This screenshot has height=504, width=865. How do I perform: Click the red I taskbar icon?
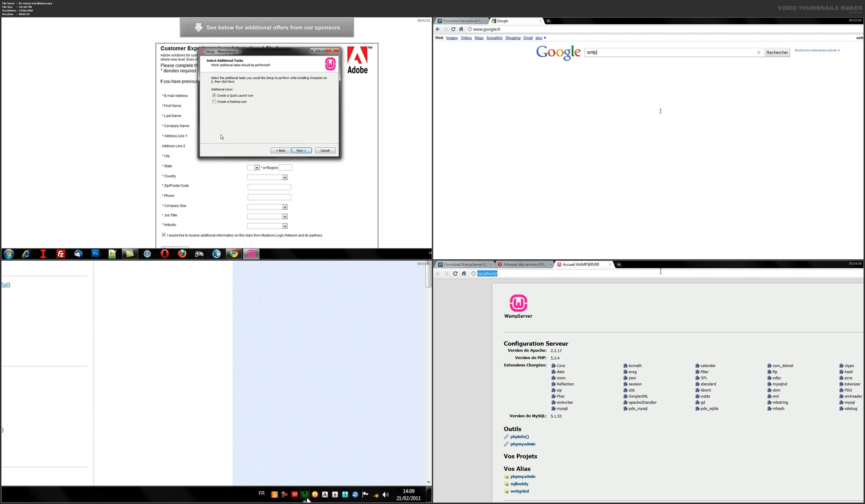pos(43,254)
